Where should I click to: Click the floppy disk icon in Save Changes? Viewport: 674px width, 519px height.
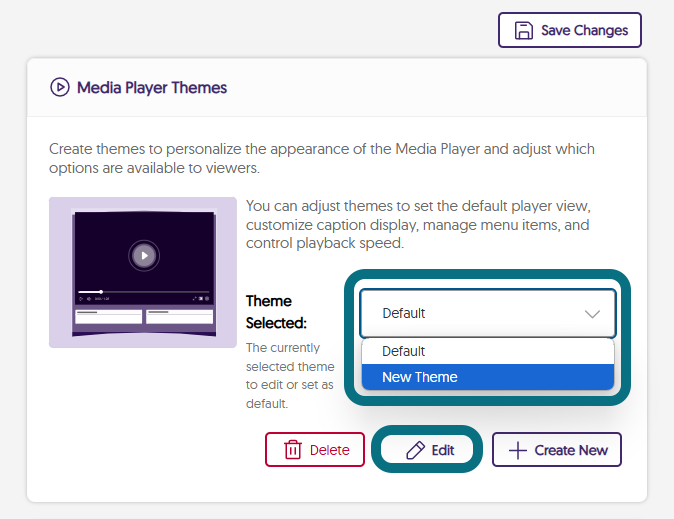[524, 31]
